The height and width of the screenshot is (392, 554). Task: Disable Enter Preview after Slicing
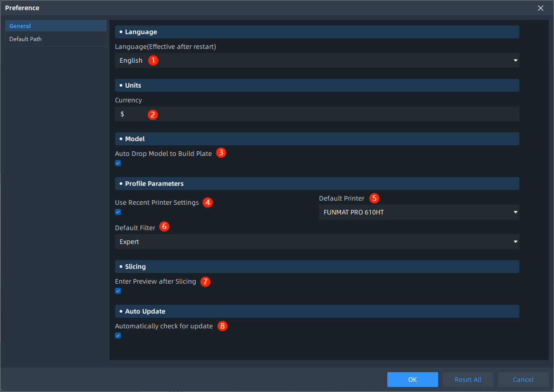(x=118, y=291)
